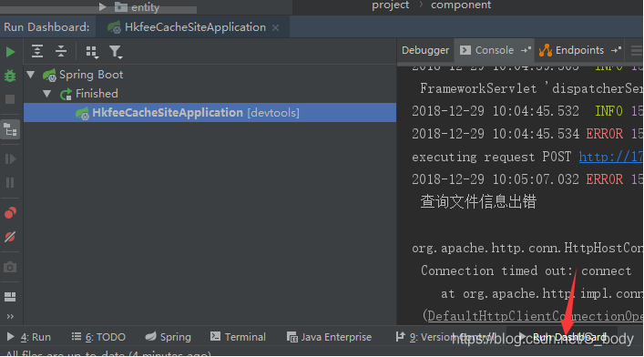Click the Expand All toolbar icon

coord(37,51)
